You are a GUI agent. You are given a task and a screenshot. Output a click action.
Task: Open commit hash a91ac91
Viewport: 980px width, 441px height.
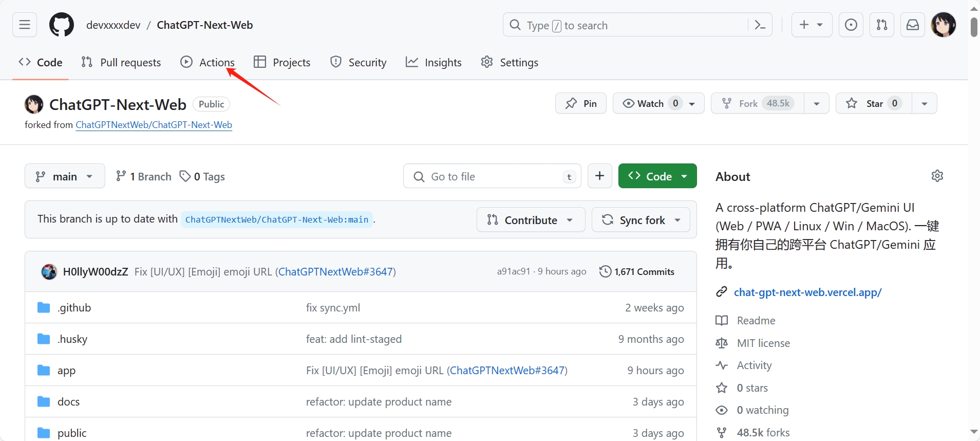click(x=513, y=271)
